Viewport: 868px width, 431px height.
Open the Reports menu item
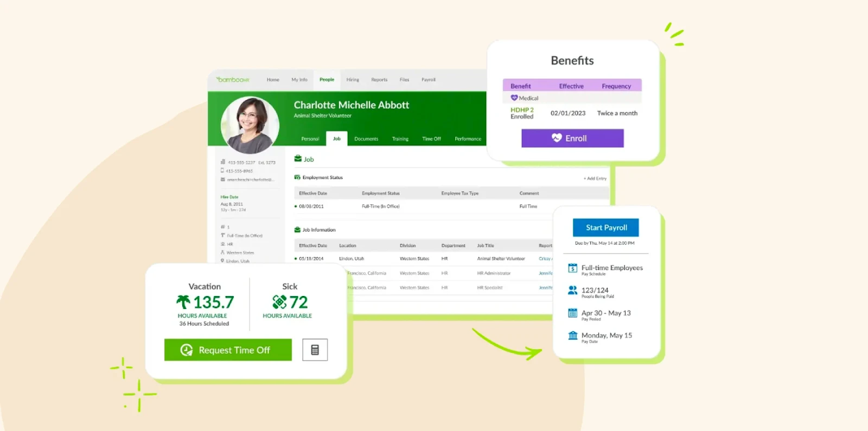[x=379, y=80]
